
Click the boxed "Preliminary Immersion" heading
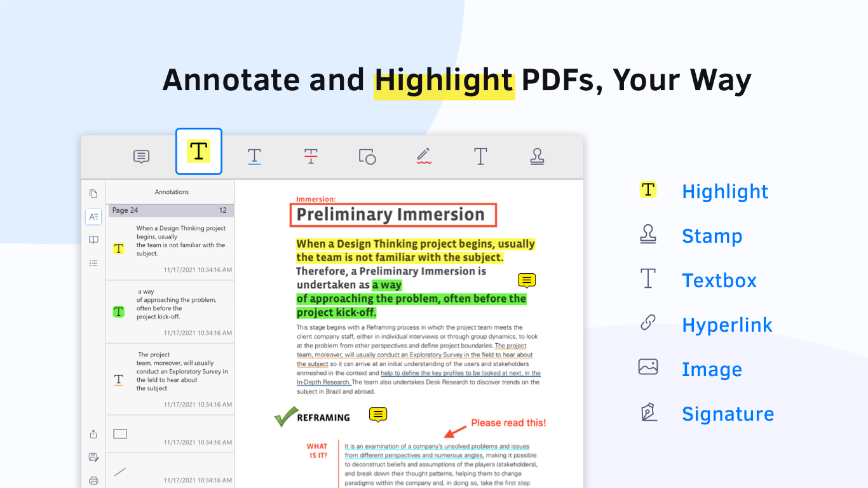393,215
